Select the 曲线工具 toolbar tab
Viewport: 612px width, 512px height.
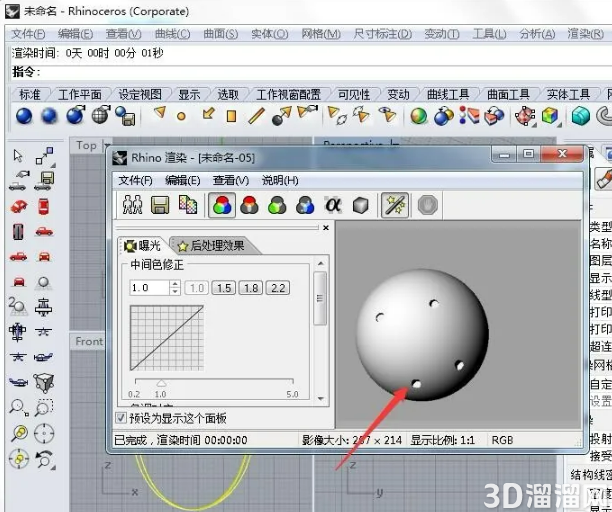448,94
